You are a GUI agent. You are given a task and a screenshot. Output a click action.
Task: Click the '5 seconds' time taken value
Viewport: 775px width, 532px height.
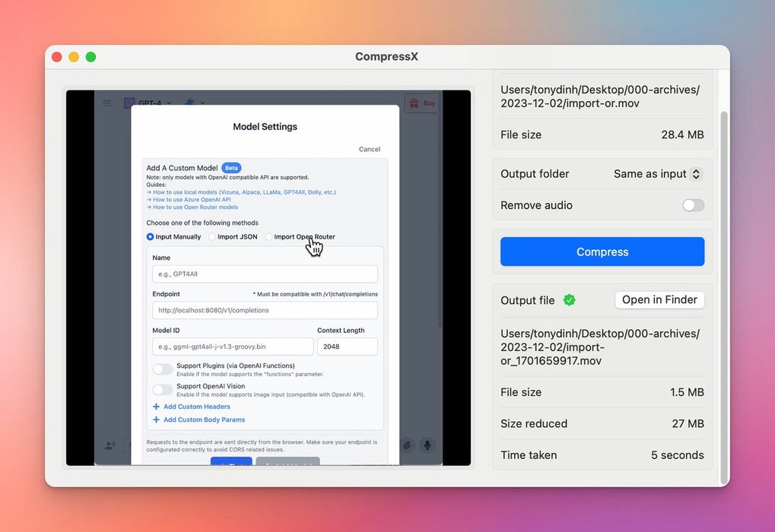[677, 455]
